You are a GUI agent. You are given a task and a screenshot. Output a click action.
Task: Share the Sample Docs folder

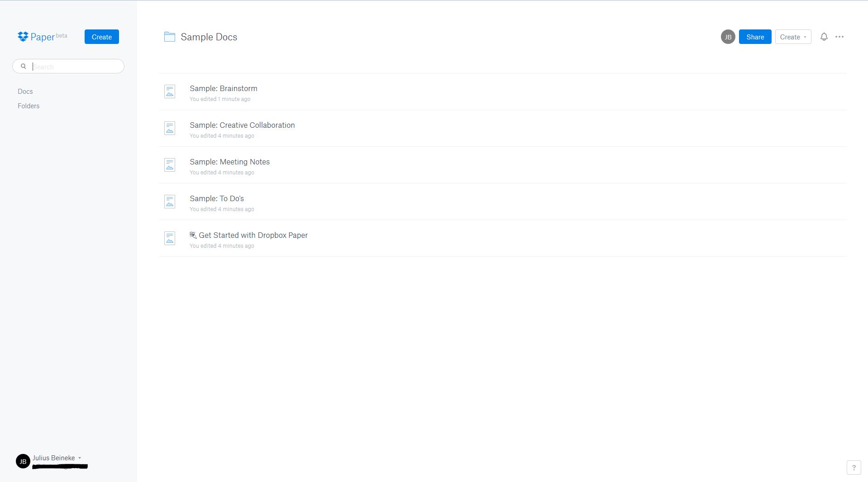[755, 37]
